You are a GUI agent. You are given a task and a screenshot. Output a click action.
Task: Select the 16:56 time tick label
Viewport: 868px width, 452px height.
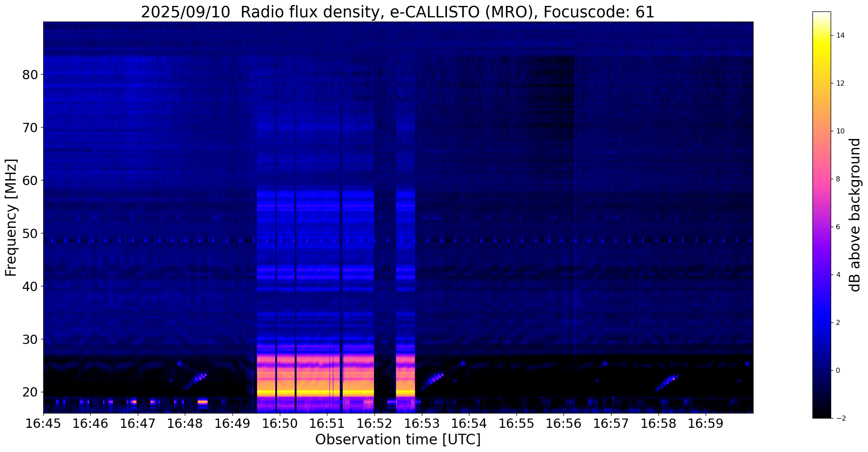tap(564, 424)
